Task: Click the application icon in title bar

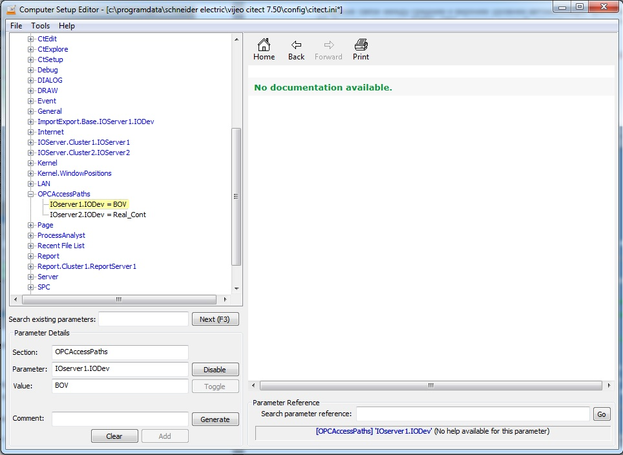Action: 9,8
